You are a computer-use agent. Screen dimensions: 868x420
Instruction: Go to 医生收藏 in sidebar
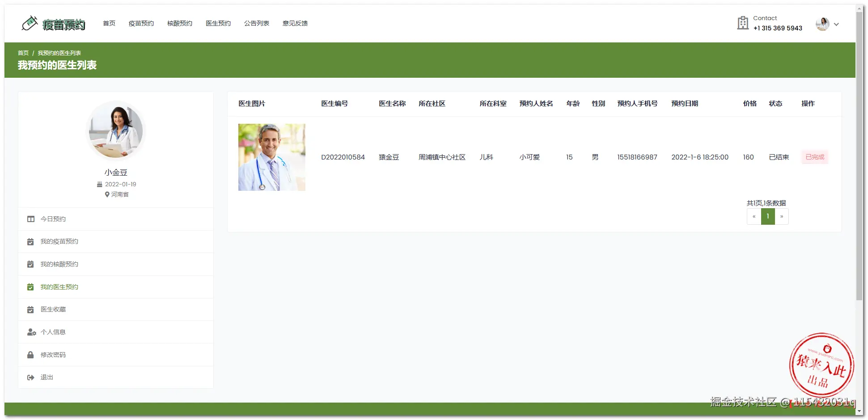click(116, 310)
